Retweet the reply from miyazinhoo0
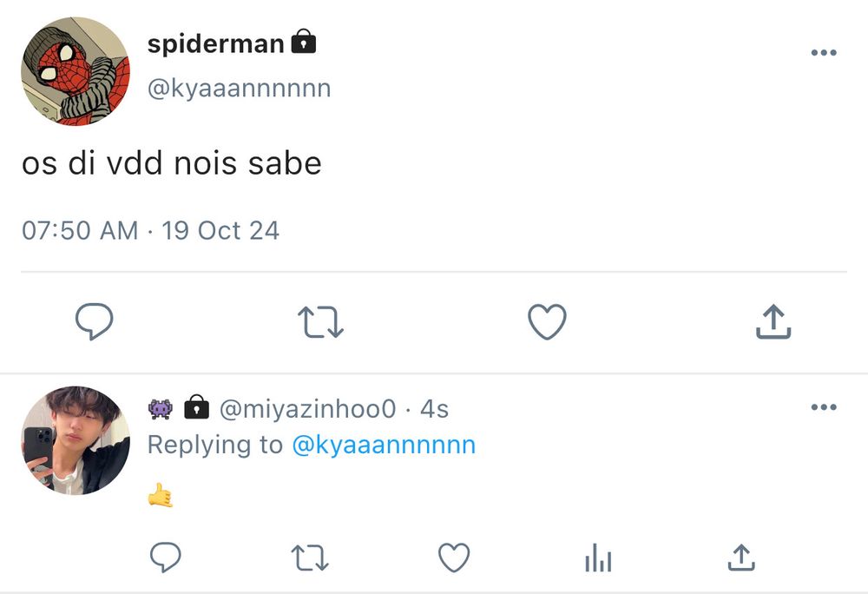The image size is (868, 594). pos(309,558)
